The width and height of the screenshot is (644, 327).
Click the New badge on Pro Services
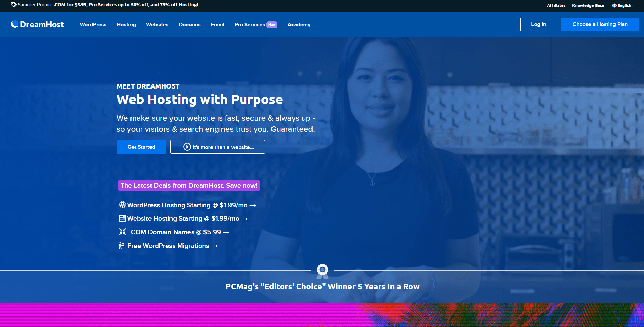[x=272, y=25]
